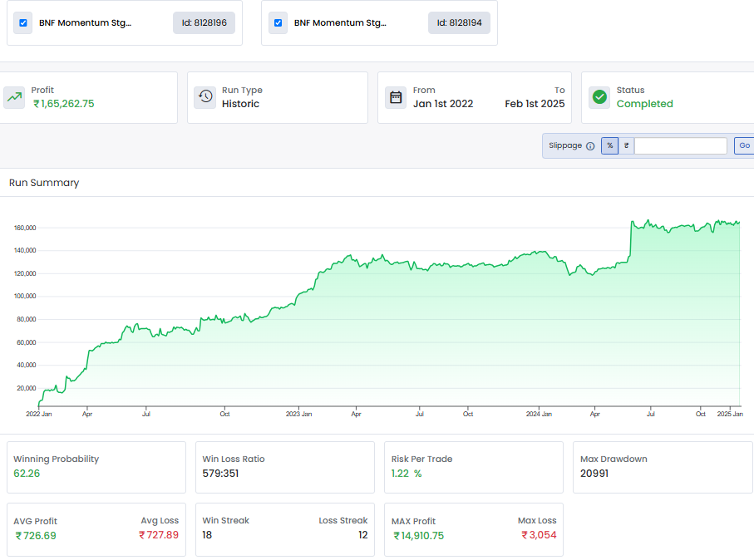Click inside the slippage input field
Viewport: 754px width, 560px height.
pyautogui.click(x=679, y=145)
